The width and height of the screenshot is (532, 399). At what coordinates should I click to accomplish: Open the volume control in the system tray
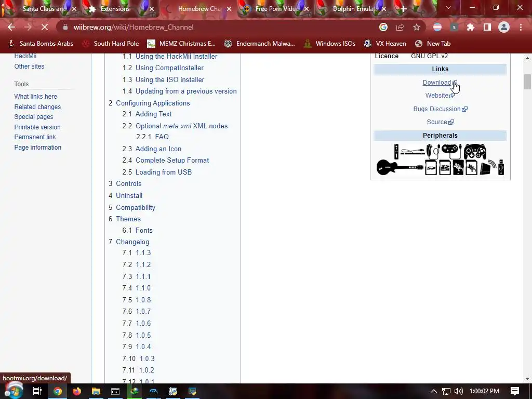[x=459, y=391]
